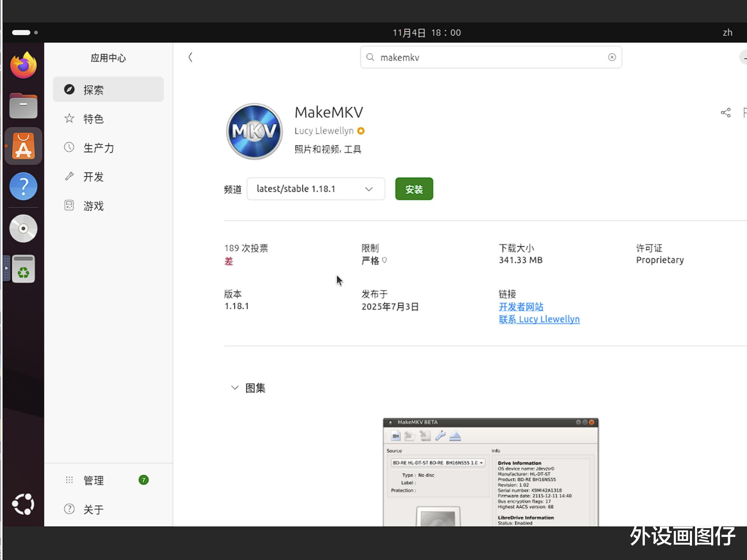Open the 开发者网站 link

(521, 307)
